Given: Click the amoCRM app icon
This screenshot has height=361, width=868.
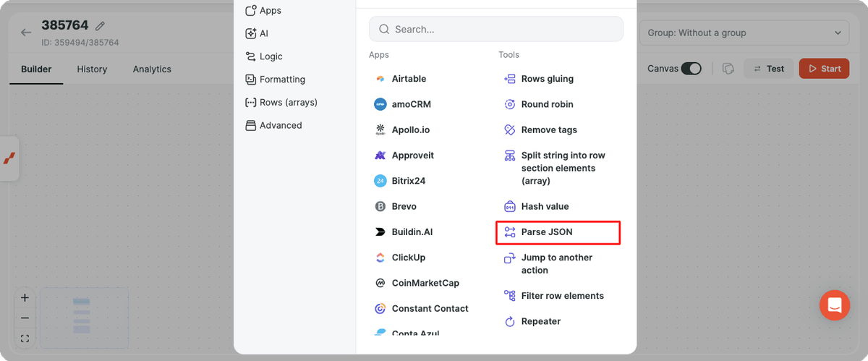Looking at the screenshot, I should 380,104.
